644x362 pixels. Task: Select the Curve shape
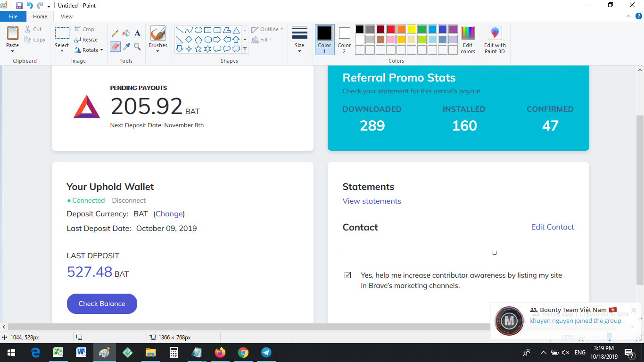tap(189, 30)
